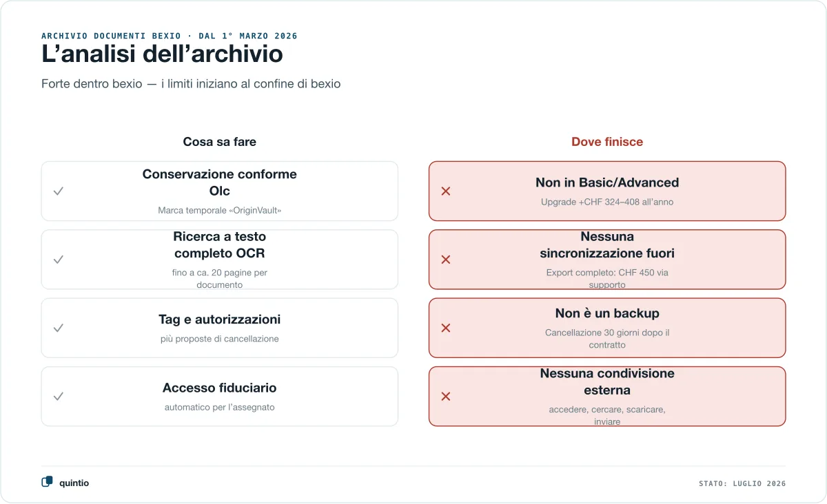Click the footer text STATO: LUGLIO 2026
Viewport: 827px width, 504px height.
pos(742,484)
